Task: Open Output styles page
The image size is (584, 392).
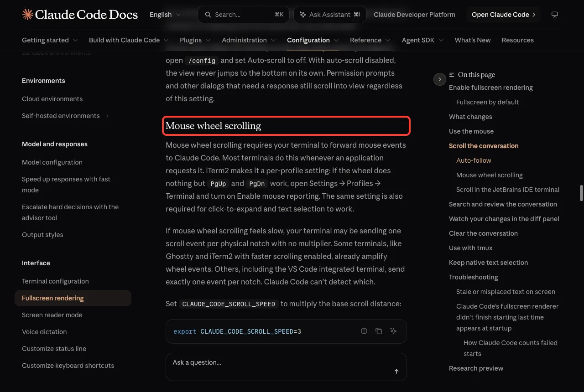Action: 42,235
